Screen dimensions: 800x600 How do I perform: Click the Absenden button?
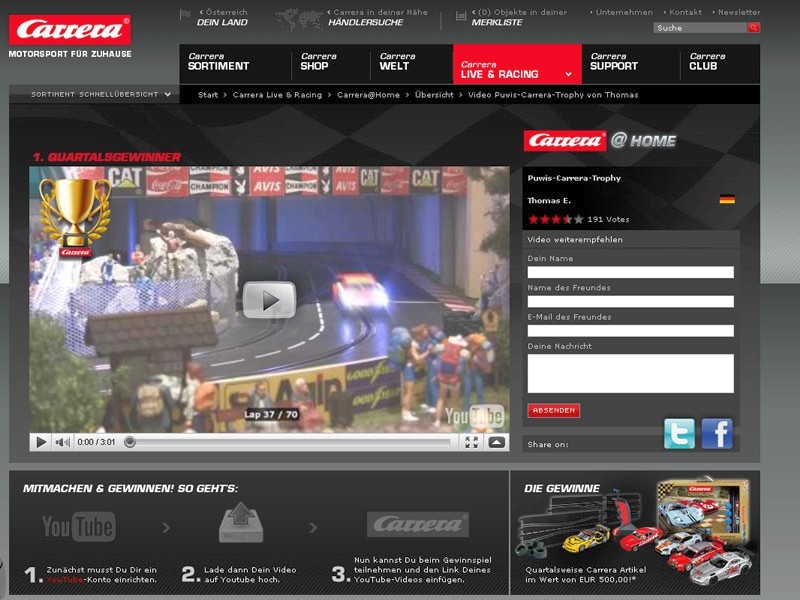click(554, 410)
